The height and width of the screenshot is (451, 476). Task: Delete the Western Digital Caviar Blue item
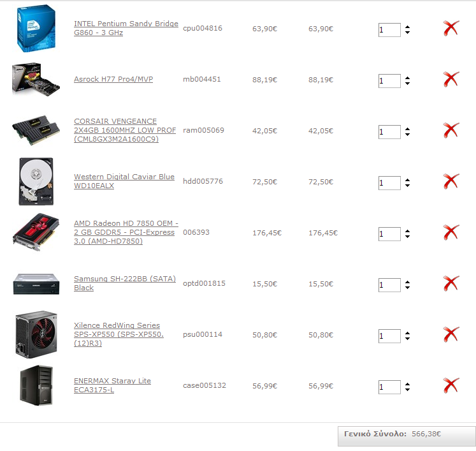pos(451,181)
